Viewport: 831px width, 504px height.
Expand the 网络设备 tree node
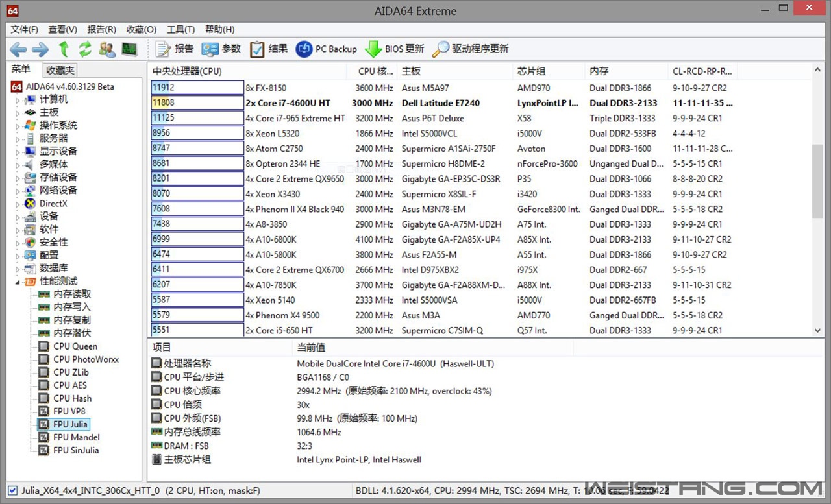(18, 191)
